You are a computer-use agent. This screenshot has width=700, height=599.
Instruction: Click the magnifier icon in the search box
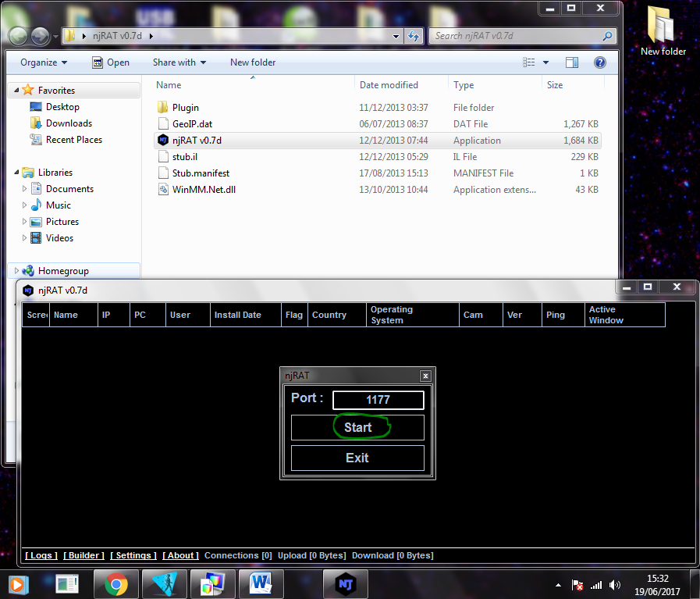[607, 36]
